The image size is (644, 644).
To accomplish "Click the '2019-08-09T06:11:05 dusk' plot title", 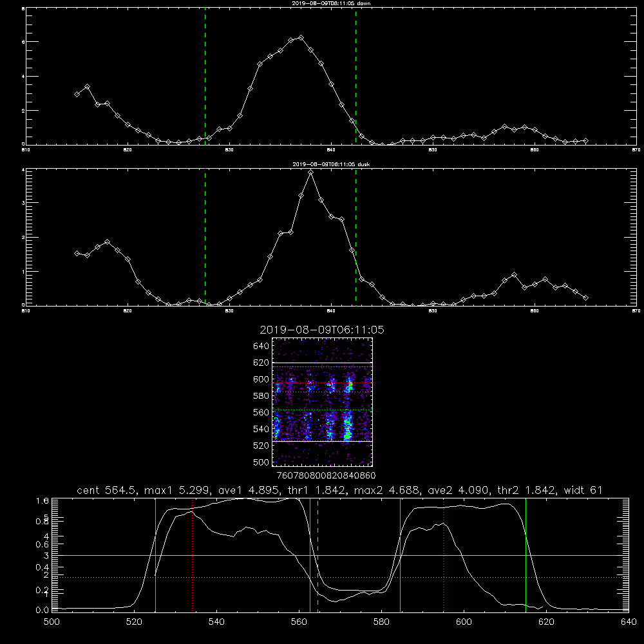I will coord(331,164).
